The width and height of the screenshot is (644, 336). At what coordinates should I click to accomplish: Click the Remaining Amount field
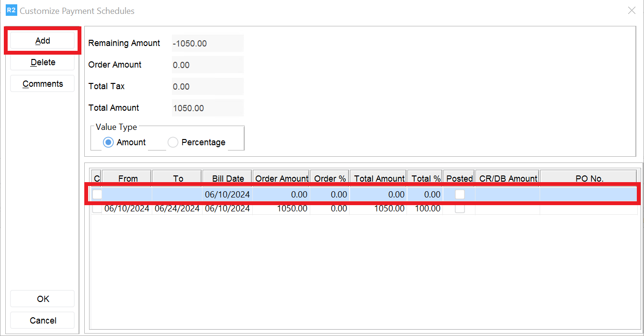pos(207,43)
